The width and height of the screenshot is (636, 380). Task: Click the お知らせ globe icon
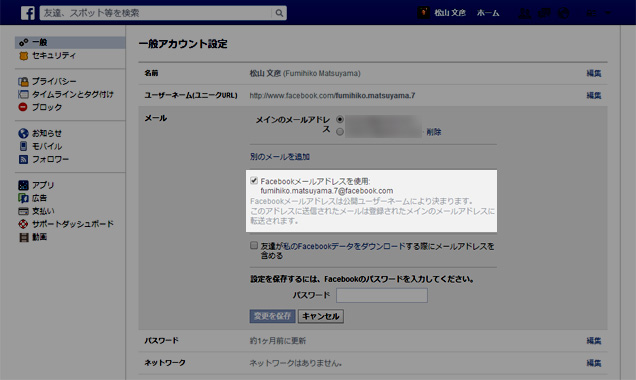(24, 133)
